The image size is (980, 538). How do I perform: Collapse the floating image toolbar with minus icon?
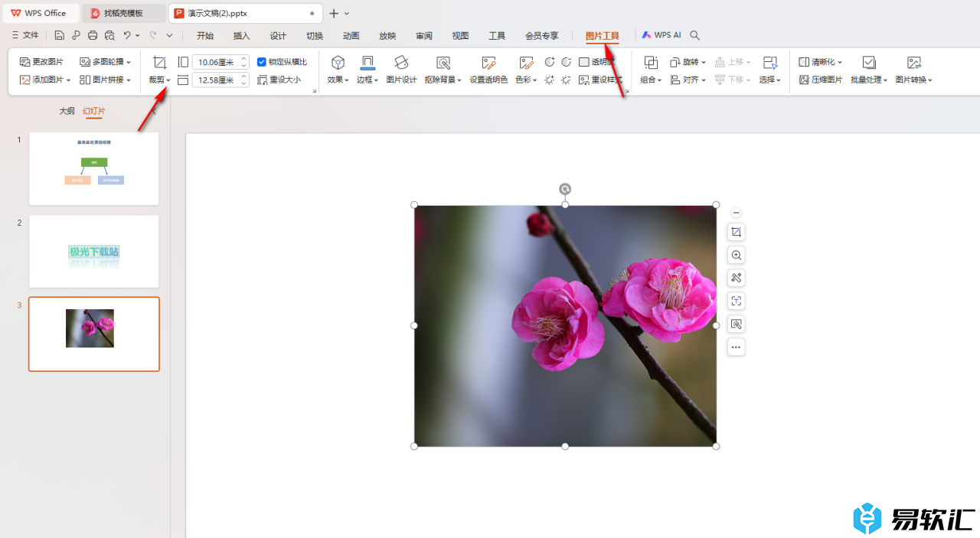[x=736, y=213]
